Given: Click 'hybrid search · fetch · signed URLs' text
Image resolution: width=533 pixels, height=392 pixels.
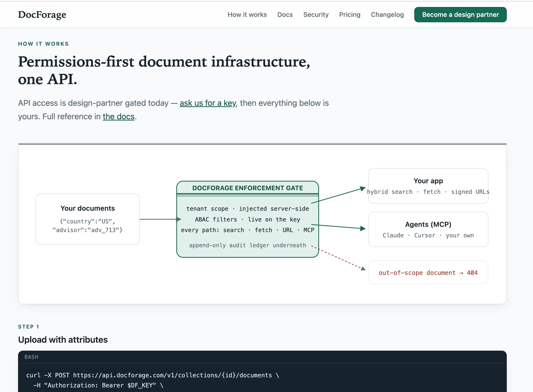Looking at the screenshot, I should click(x=428, y=192).
